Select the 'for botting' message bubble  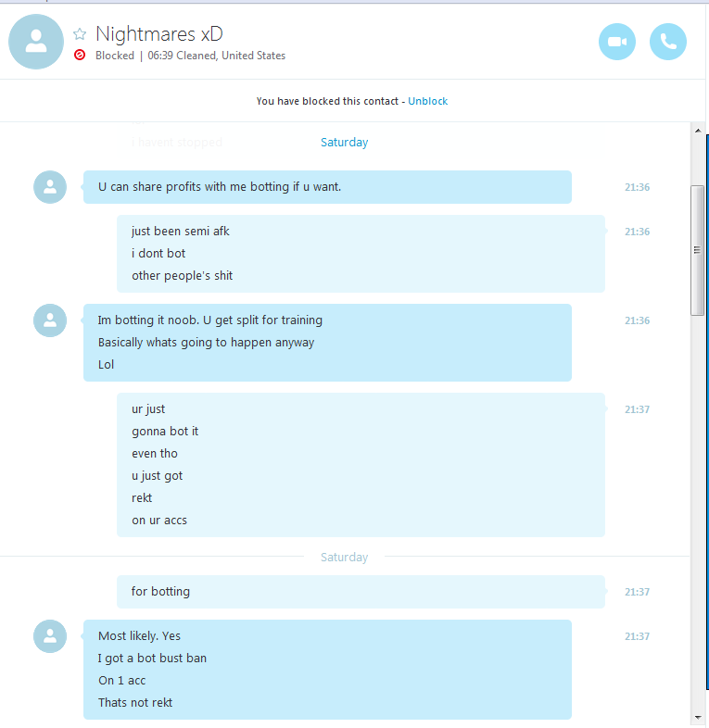point(361,592)
